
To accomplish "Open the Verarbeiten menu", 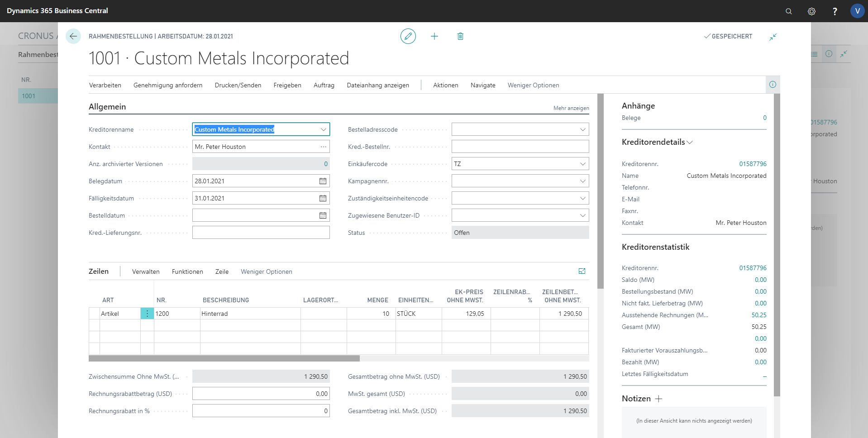I will pos(105,85).
